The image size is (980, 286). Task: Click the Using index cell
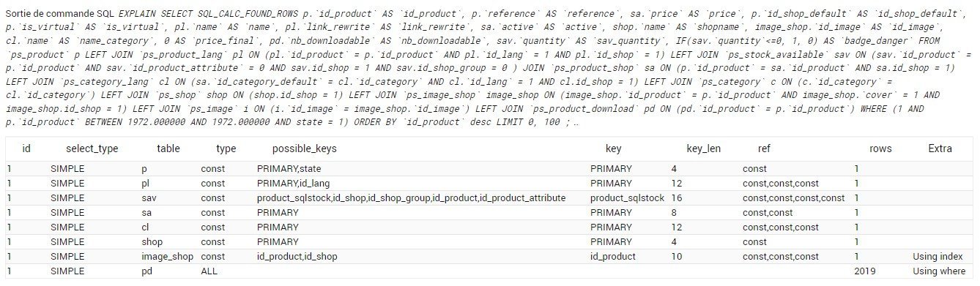coord(938,257)
